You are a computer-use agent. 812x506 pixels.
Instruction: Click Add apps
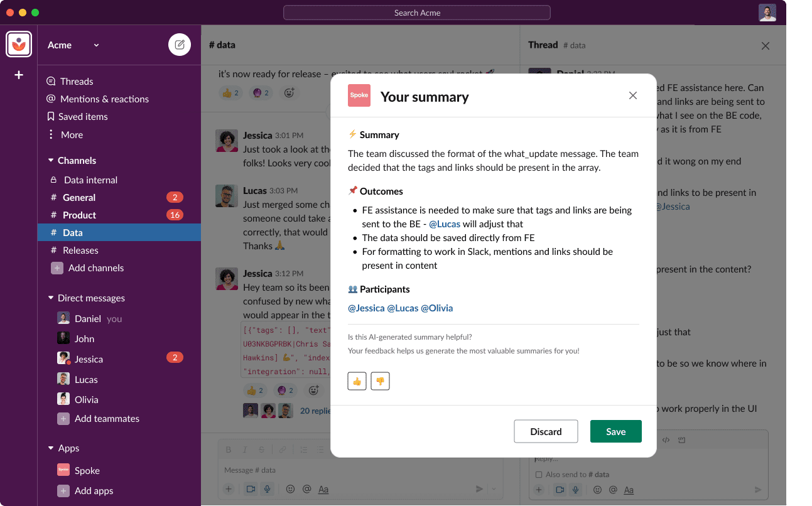pyautogui.click(x=85, y=491)
